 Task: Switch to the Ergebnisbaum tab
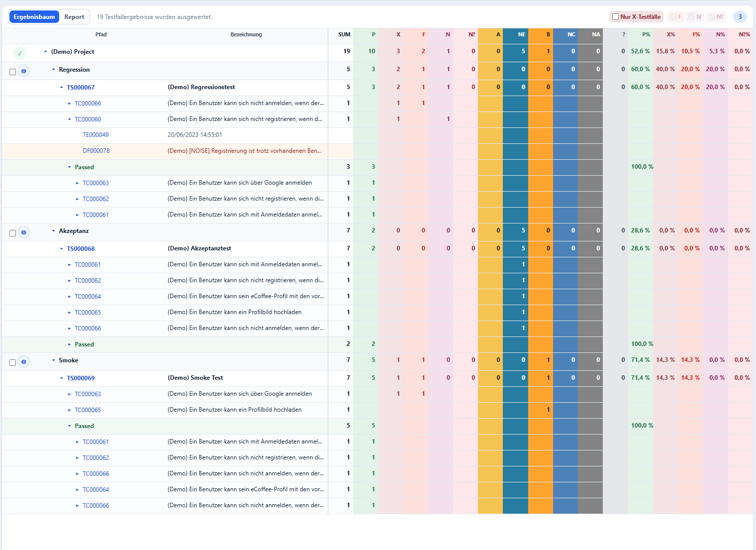(34, 17)
